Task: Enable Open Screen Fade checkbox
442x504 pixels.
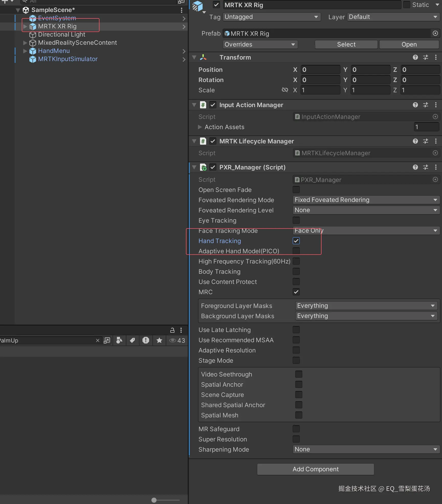Action: (x=296, y=190)
